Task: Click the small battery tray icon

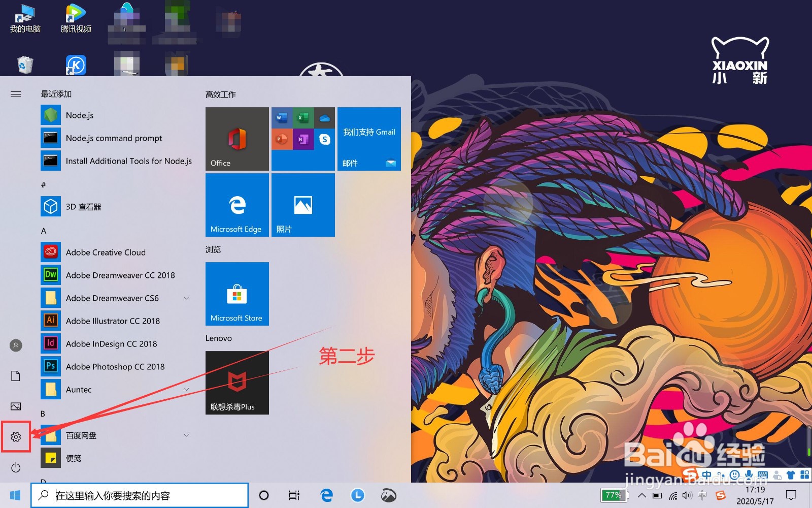Action: tap(658, 496)
